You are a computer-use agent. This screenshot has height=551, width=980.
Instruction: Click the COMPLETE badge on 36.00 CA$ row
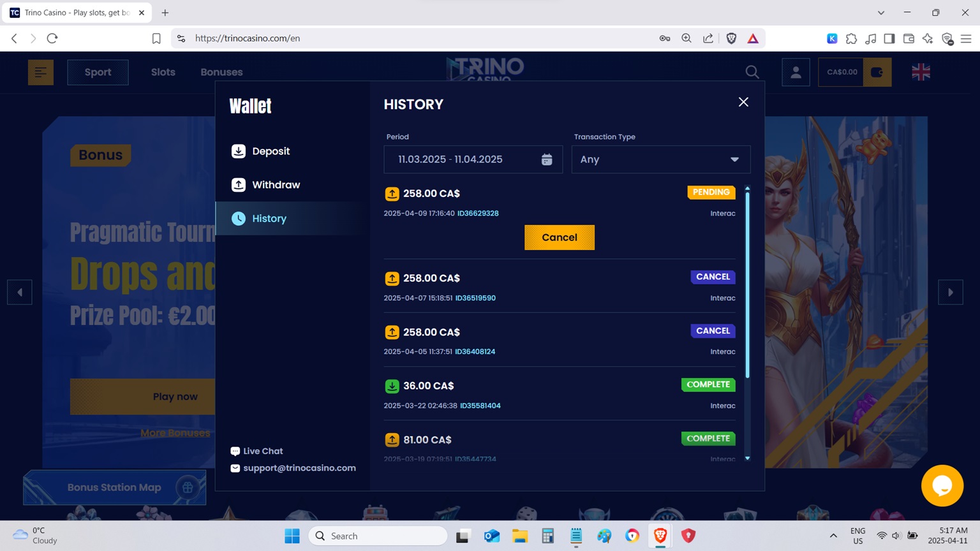[708, 385]
